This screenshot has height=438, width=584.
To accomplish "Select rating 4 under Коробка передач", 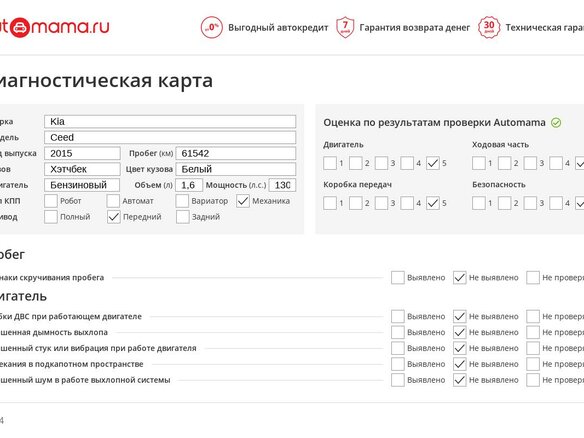I will click(x=407, y=203).
